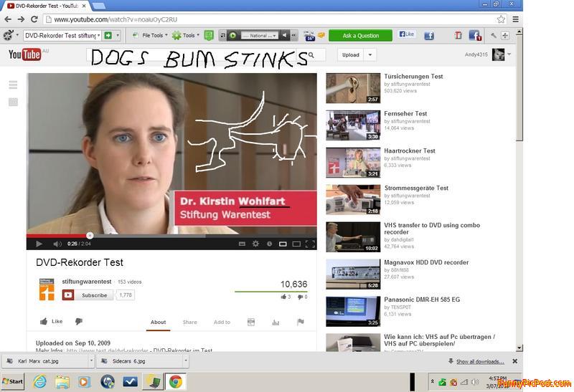Expand Sidecars 6.jpg download options
The height and width of the screenshot is (392, 574).
click(186, 361)
